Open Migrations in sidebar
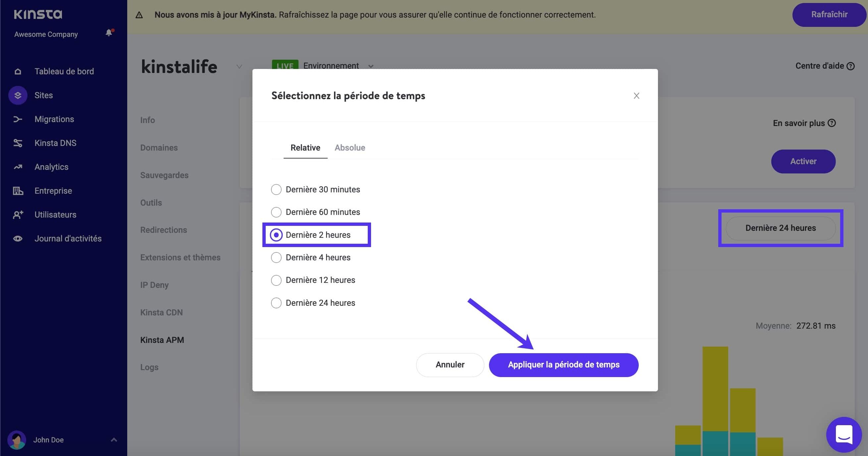 pos(54,119)
